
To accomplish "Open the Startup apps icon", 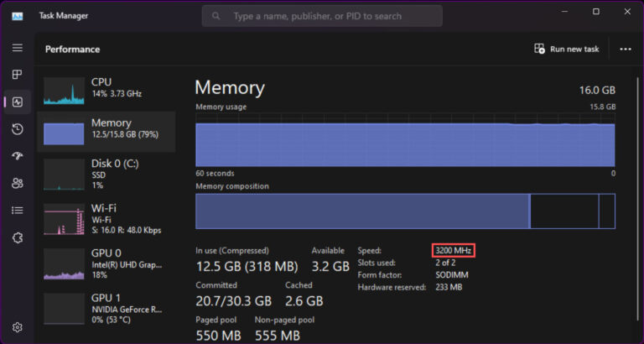I will pyautogui.click(x=17, y=156).
